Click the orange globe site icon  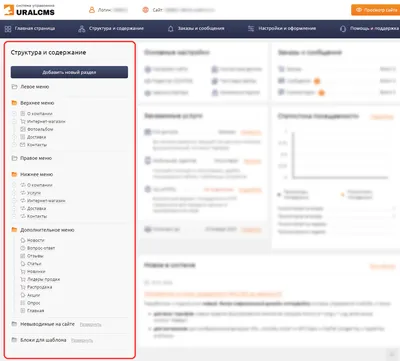pyautogui.click(x=145, y=10)
